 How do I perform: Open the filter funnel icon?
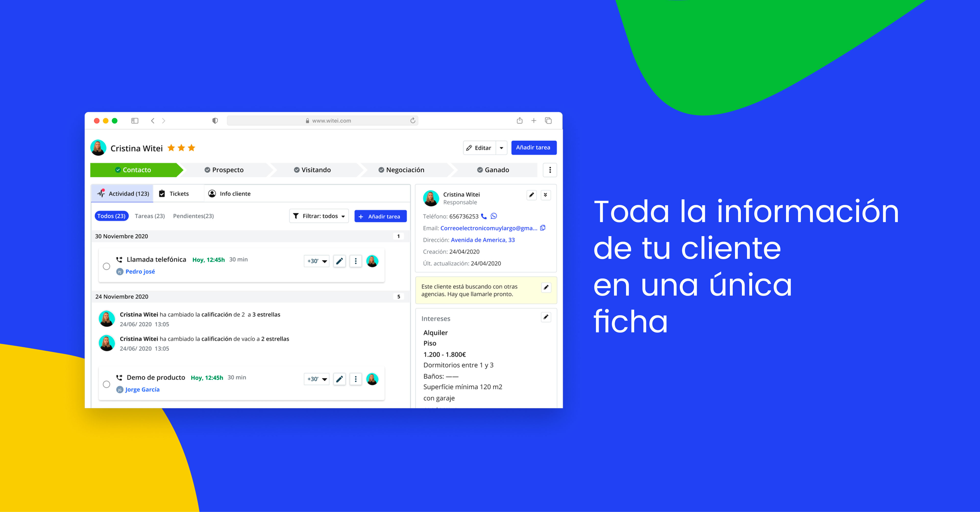tap(296, 216)
